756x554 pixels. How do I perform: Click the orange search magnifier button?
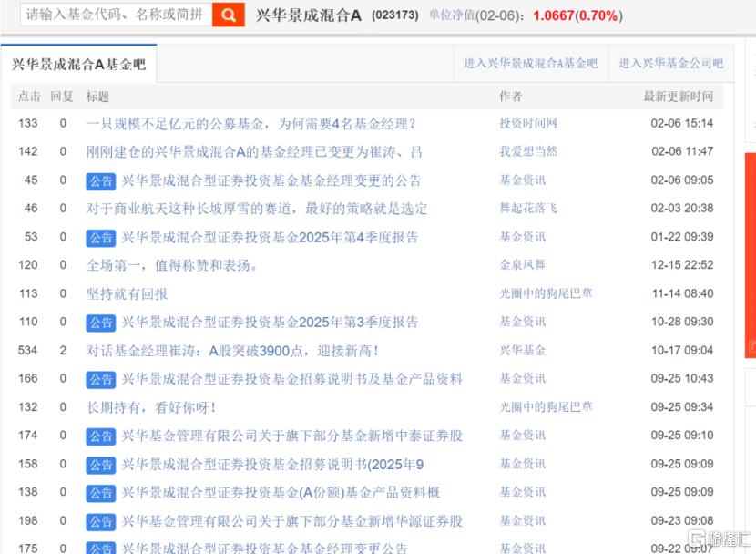(228, 15)
